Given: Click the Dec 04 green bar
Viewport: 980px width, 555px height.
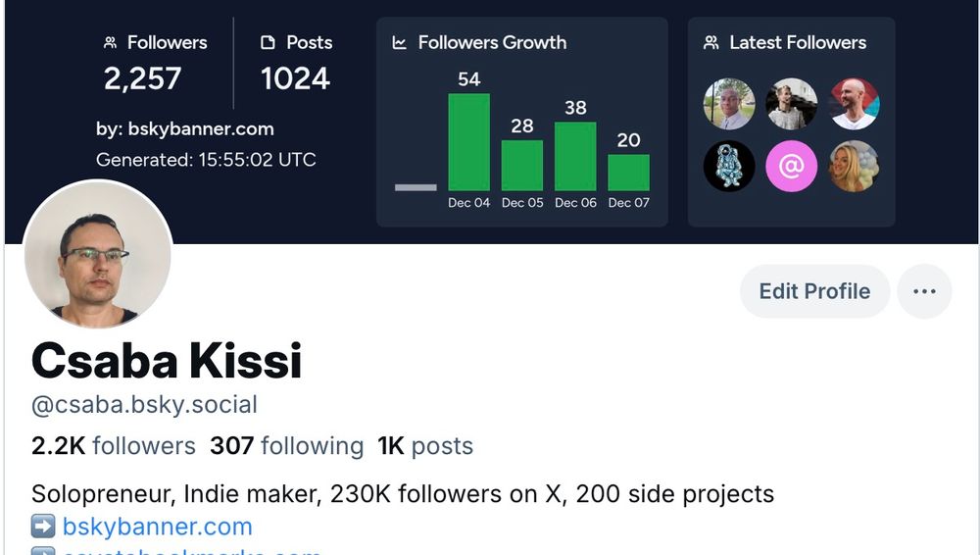Looking at the screenshot, I should pos(468,142).
